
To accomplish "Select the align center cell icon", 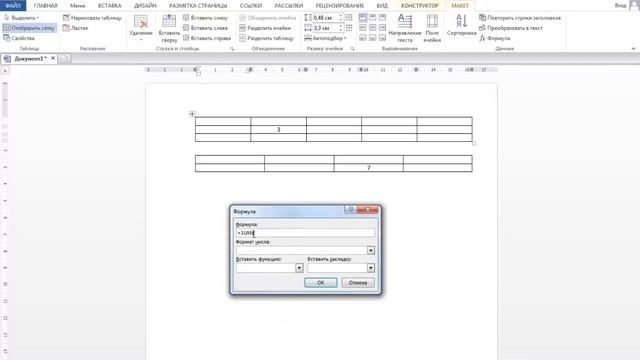I will coord(373,28).
